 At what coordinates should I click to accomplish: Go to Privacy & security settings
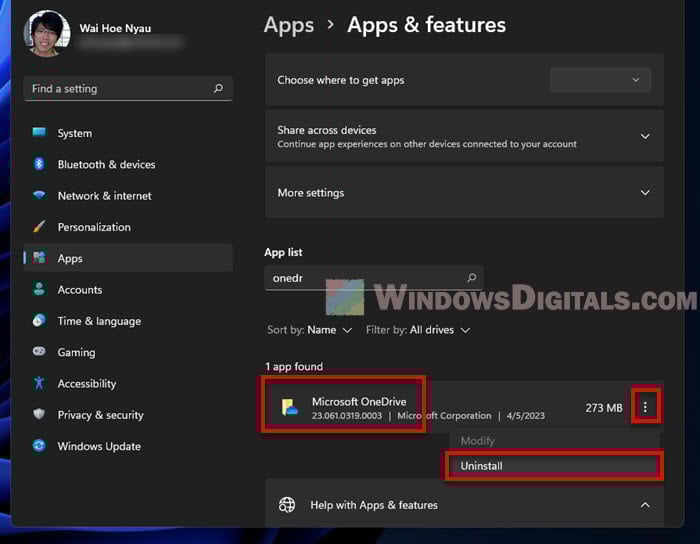click(128, 415)
